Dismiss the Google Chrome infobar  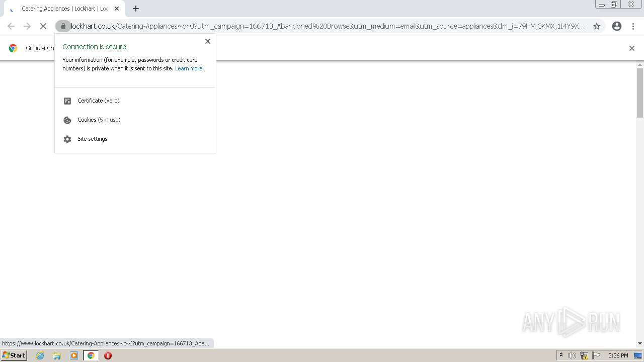point(632,48)
